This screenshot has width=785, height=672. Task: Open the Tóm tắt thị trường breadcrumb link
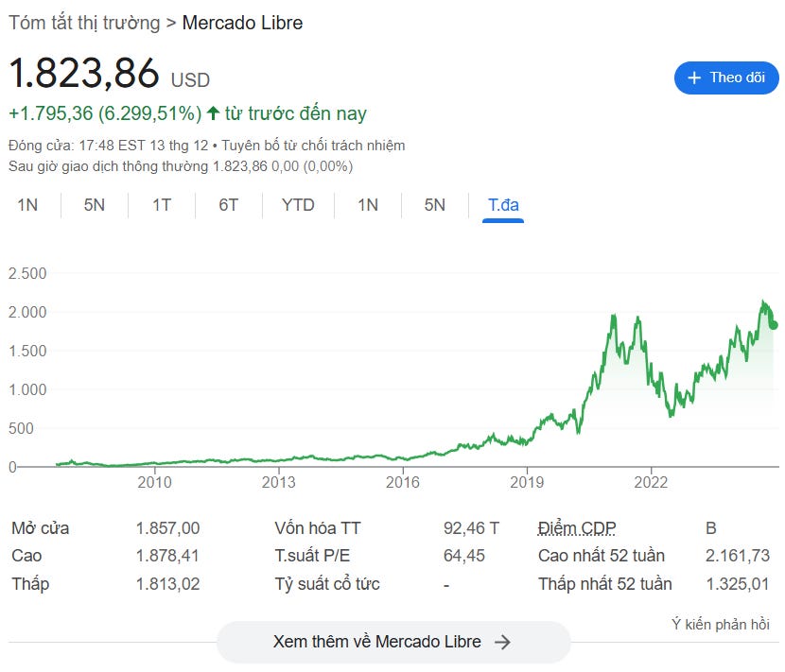pos(83,23)
